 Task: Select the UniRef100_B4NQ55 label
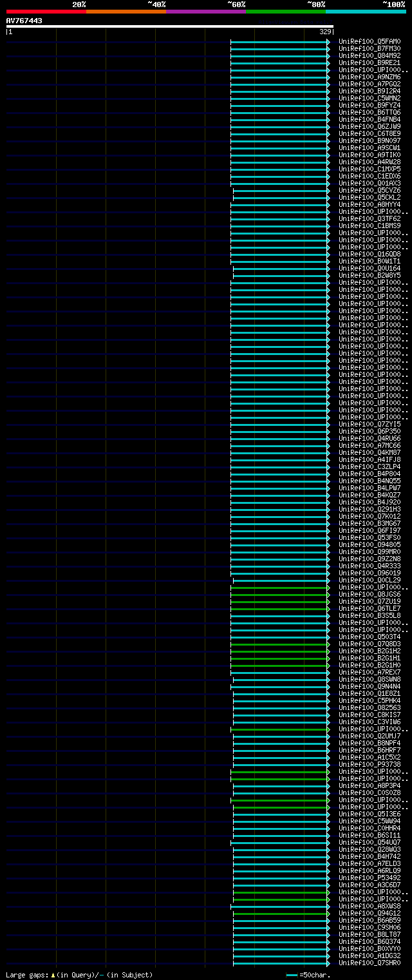(x=370, y=481)
